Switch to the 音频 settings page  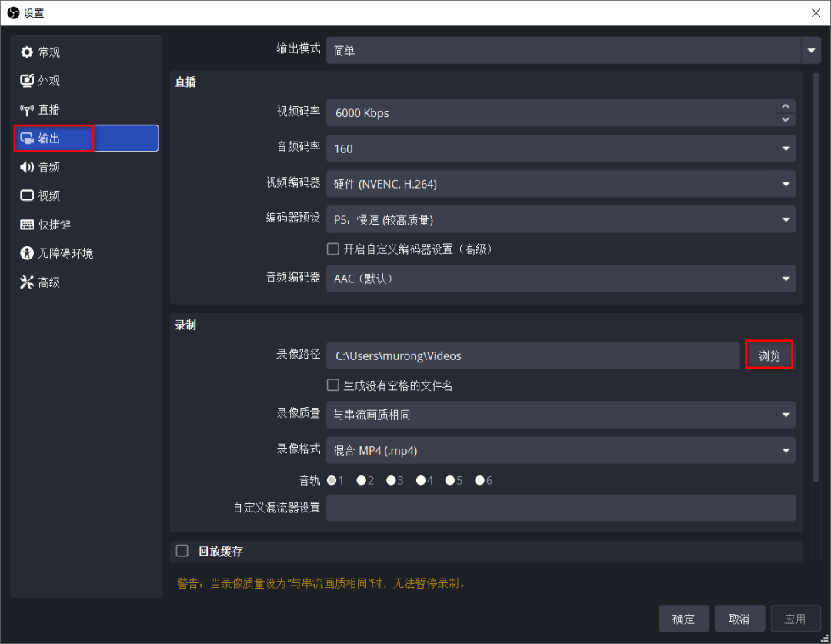[48, 167]
